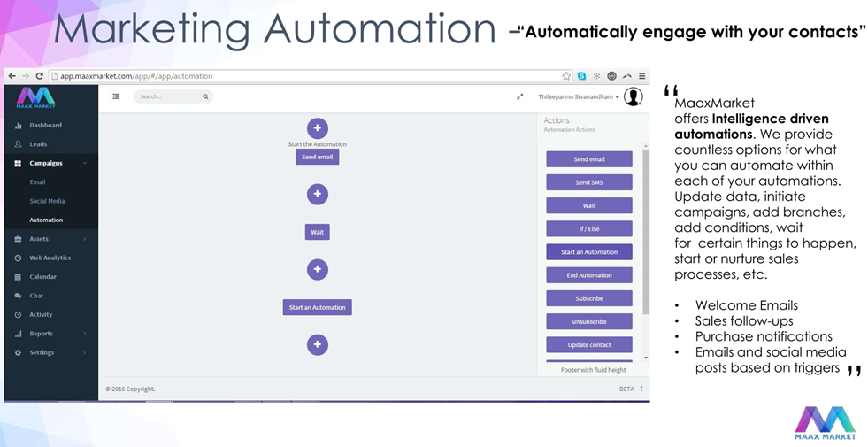Open Email under Campaigns
The height and width of the screenshot is (447, 868).
pos(38,181)
